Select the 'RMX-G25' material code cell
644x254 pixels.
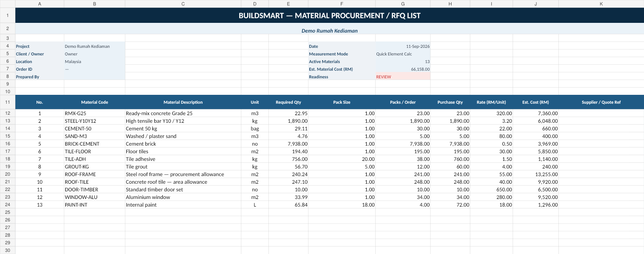(x=95, y=113)
